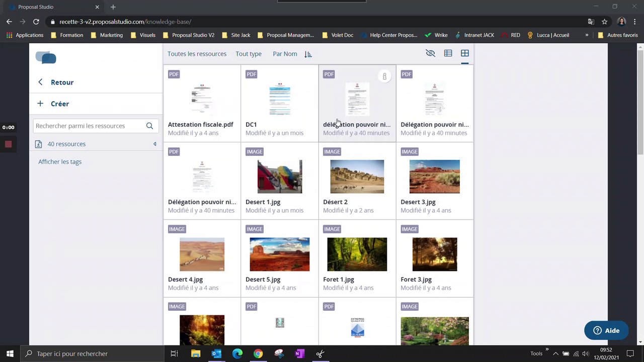The width and height of the screenshot is (644, 362).
Task: Click the Proposal Studio logo
Action: [46, 57]
